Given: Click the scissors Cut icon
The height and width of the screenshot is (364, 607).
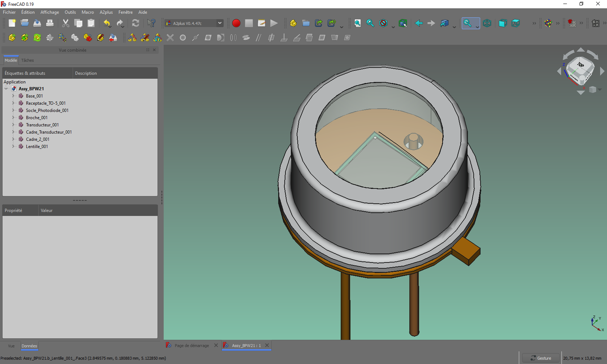Looking at the screenshot, I should coord(65,23).
